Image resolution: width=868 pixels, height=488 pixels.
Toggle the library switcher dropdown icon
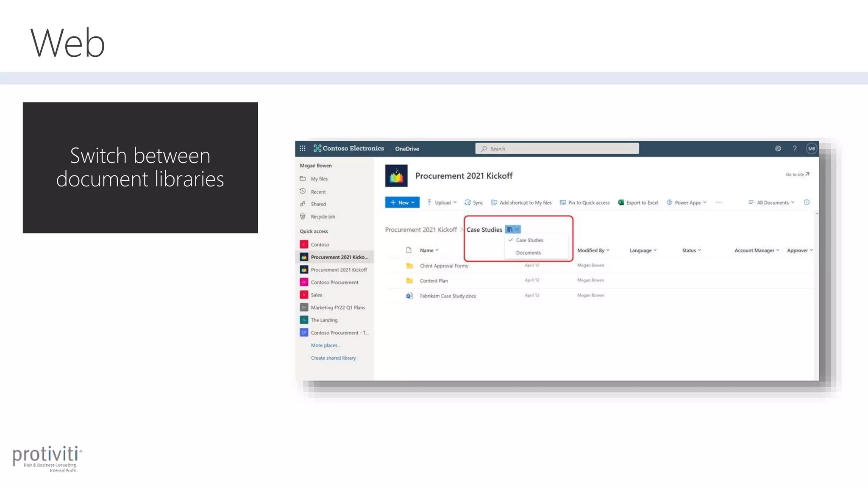513,229
